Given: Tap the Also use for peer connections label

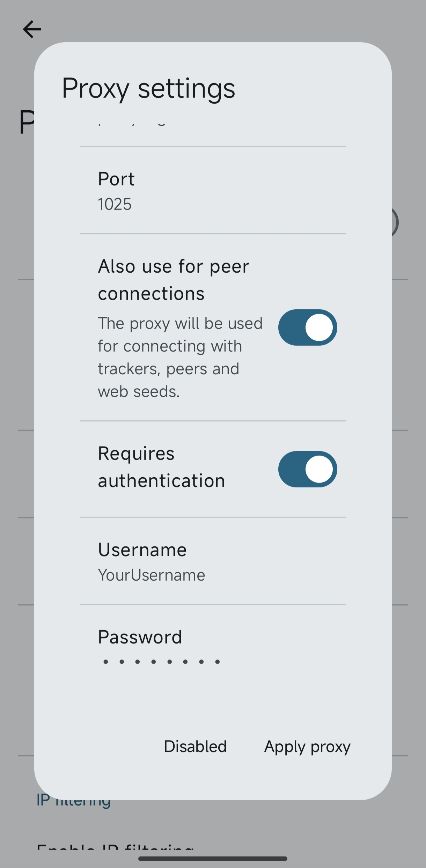Looking at the screenshot, I should [174, 280].
